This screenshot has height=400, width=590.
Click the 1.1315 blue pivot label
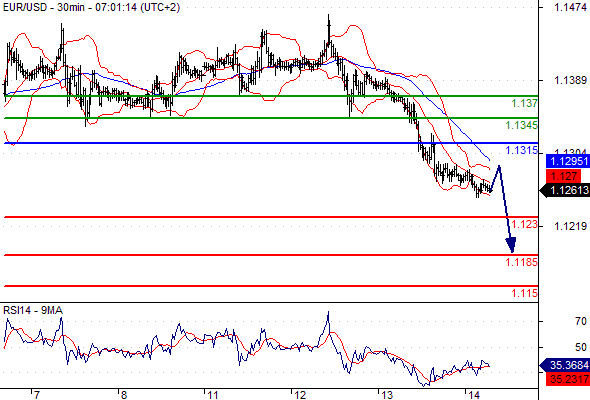(521, 150)
